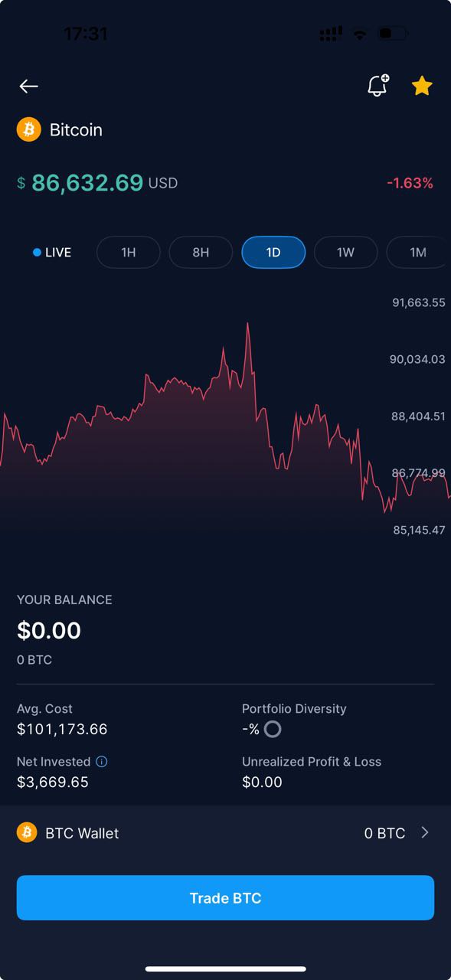Tap the back arrow icon

click(x=29, y=87)
